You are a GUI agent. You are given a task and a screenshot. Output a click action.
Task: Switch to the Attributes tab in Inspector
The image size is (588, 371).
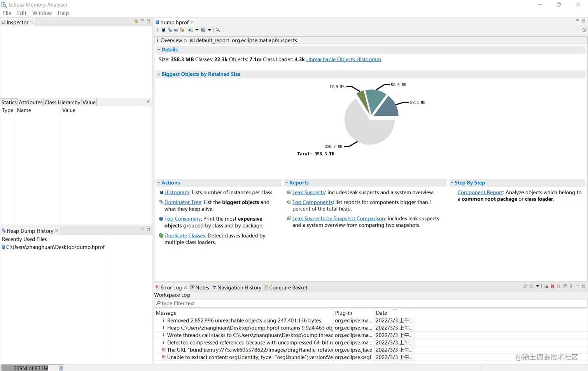click(30, 102)
